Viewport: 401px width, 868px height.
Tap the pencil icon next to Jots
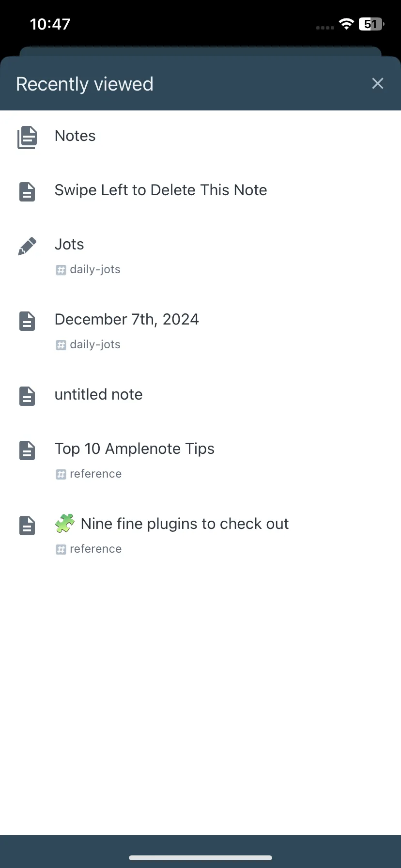tap(27, 246)
